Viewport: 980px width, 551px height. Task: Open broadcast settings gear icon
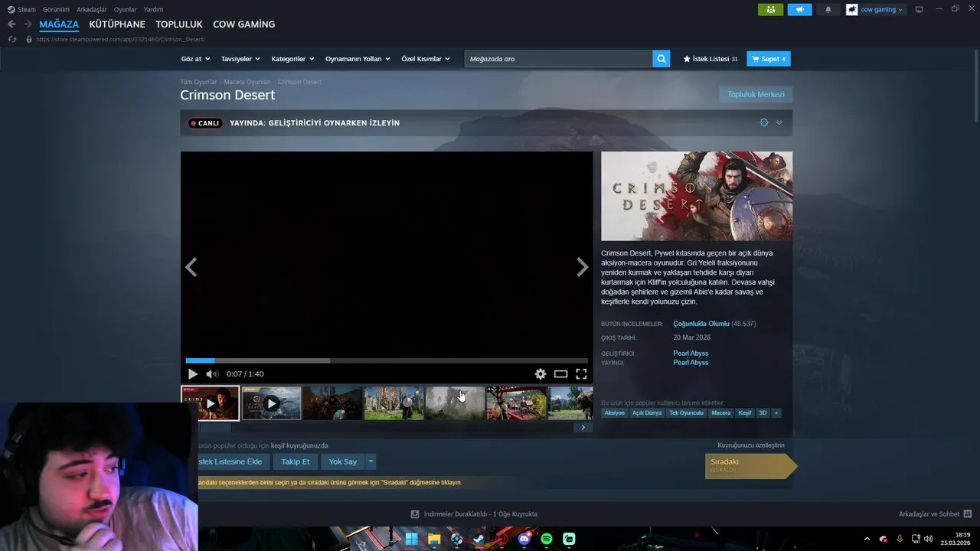pyautogui.click(x=763, y=122)
